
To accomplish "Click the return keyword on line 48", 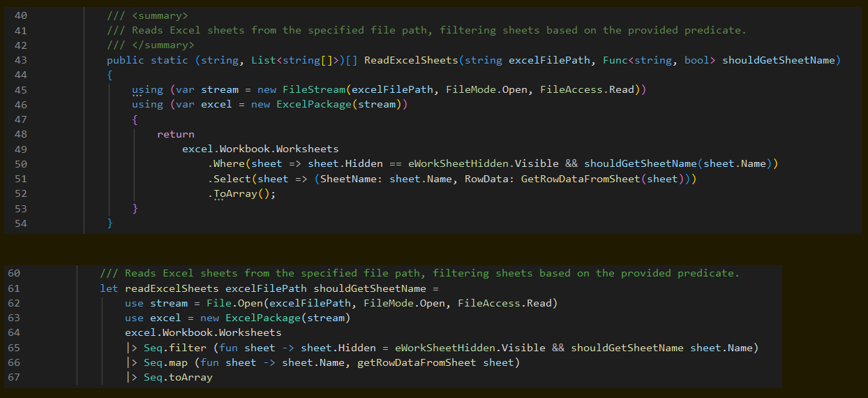I will click(x=175, y=134).
